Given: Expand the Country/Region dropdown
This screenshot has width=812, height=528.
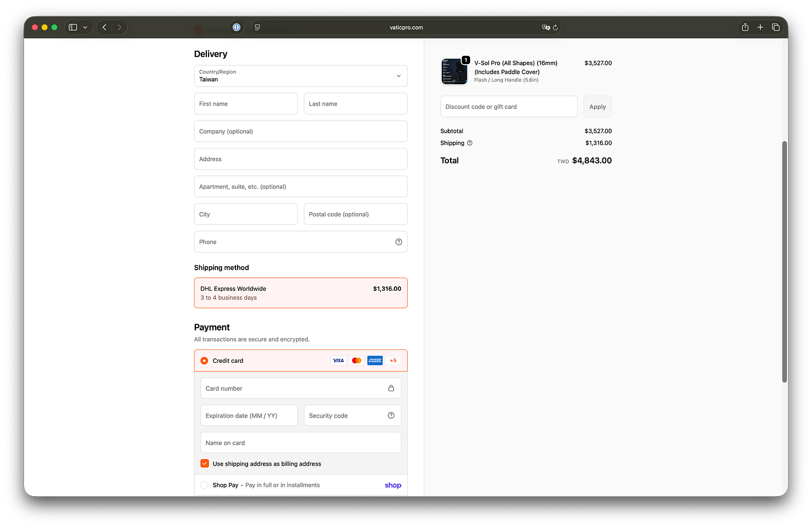Looking at the screenshot, I should coord(301,76).
